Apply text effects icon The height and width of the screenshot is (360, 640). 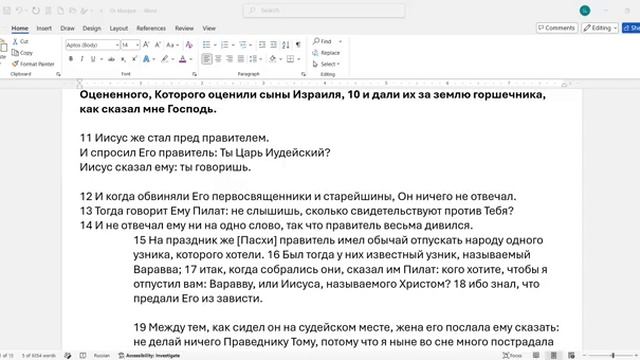point(146,59)
